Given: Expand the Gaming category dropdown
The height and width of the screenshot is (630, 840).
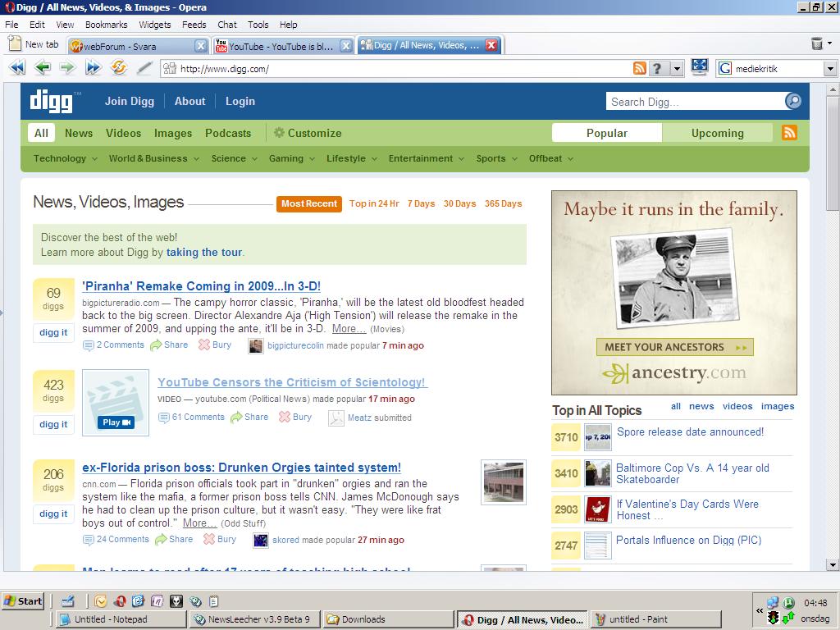Looking at the screenshot, I should click(312, 159).
